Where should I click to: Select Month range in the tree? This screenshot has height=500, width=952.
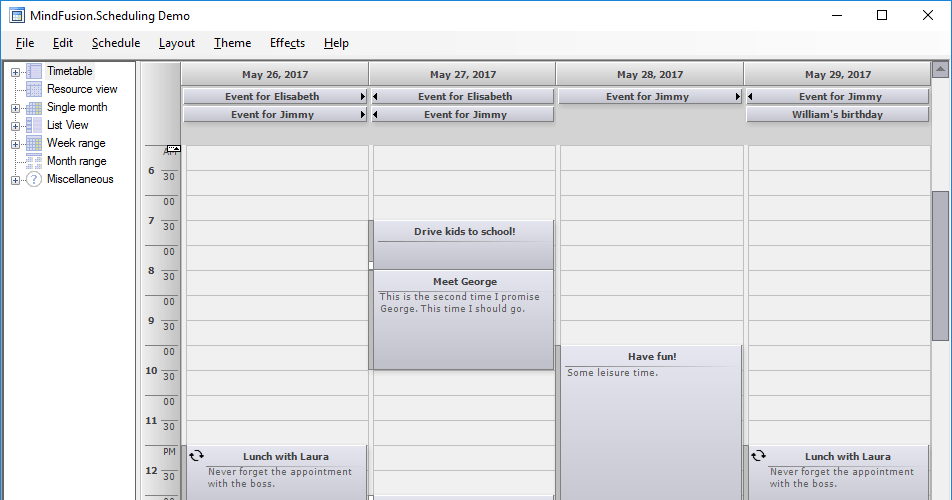tap(76, 161)
